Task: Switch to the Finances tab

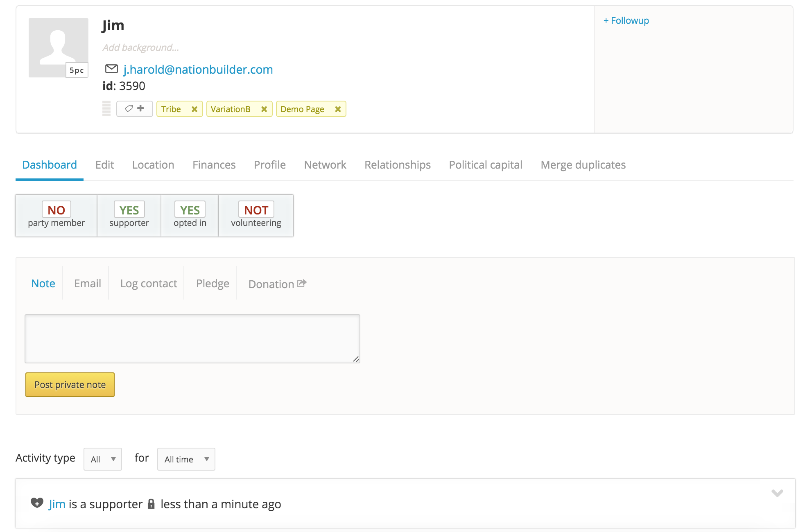Action: click(214, 165)
